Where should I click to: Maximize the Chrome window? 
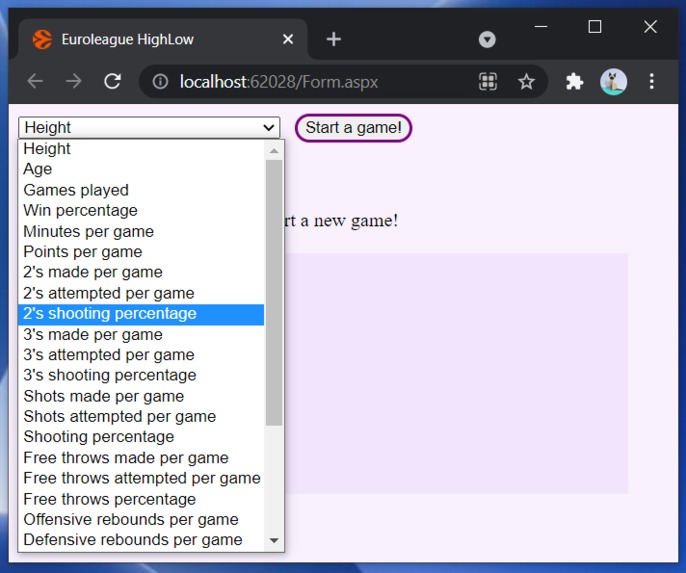coord(595,27)
